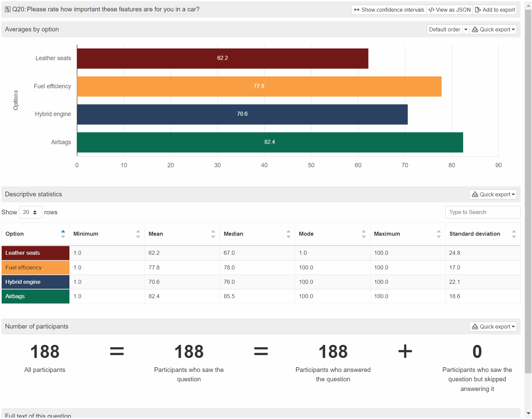Click the orange Fuel efficiency bar

click(259, 86)
